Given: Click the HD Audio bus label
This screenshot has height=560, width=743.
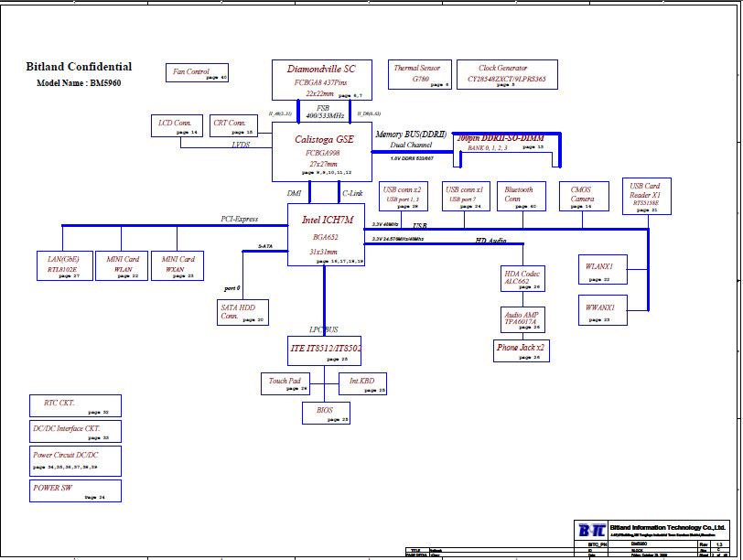Looking at the screenshot, I should pyautogui.click(x=490, y=242).
